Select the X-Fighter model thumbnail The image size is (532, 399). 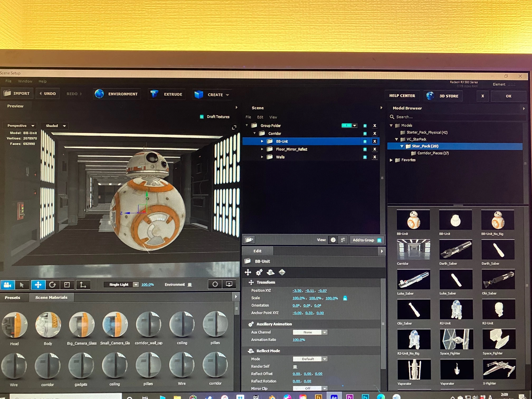point(499,369)
